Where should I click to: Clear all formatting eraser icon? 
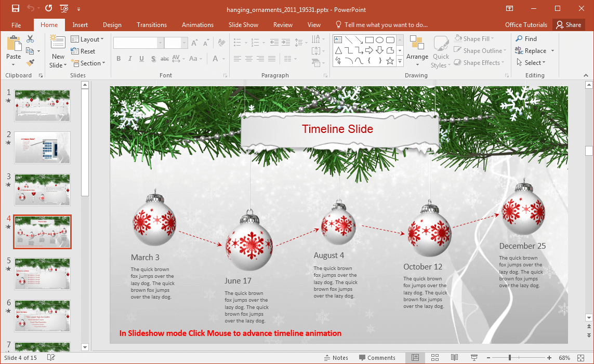[222, 43]
